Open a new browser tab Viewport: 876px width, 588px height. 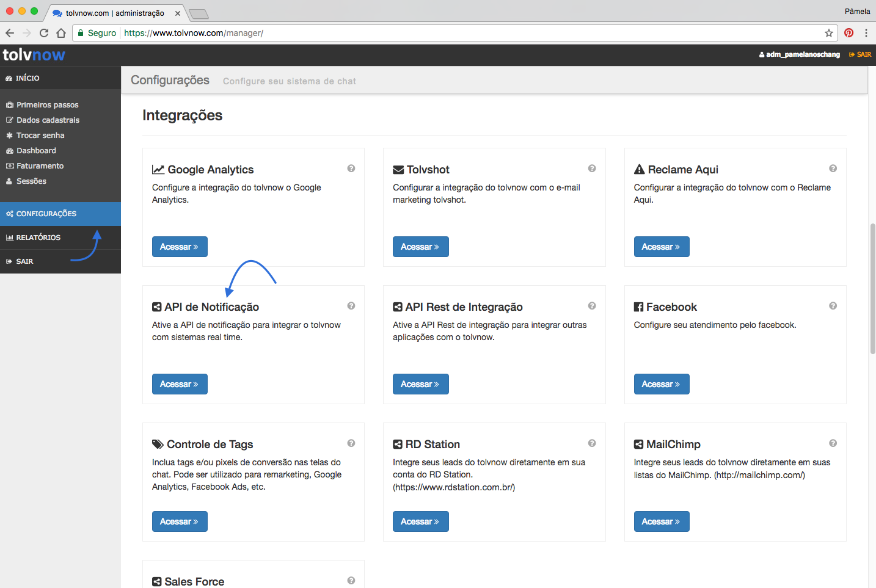click(x=199, y=14)
